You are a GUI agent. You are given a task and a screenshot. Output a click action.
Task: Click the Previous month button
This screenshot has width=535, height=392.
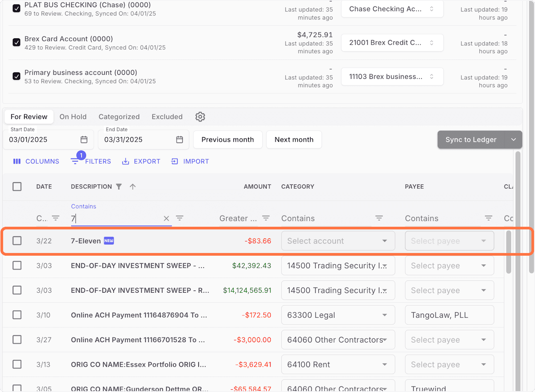pos(228,139)
